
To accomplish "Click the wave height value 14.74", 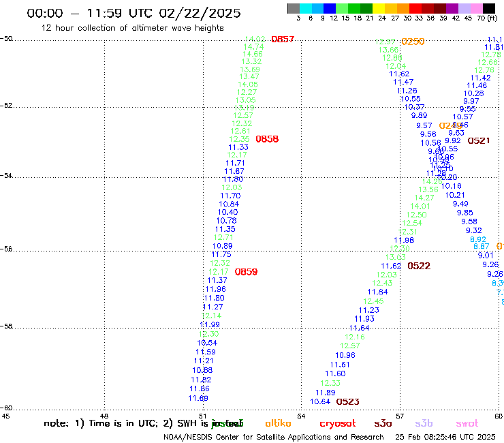I will tap(253, 46).
